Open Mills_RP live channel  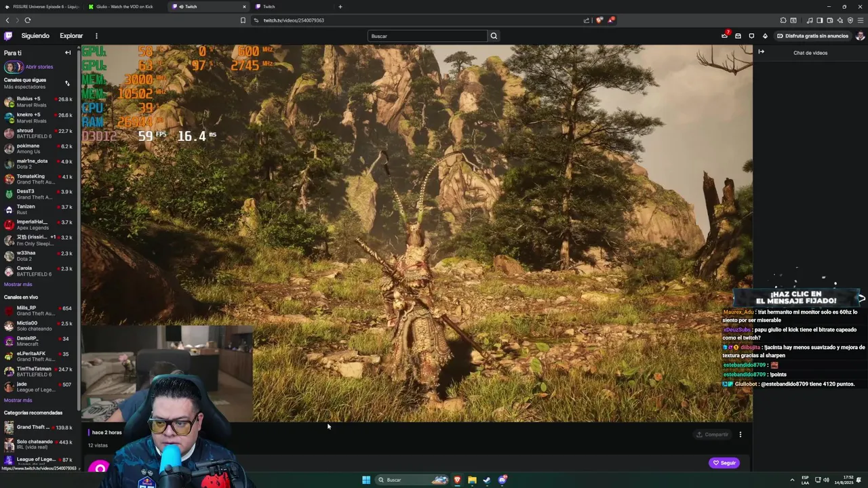[x=39, y=310]
